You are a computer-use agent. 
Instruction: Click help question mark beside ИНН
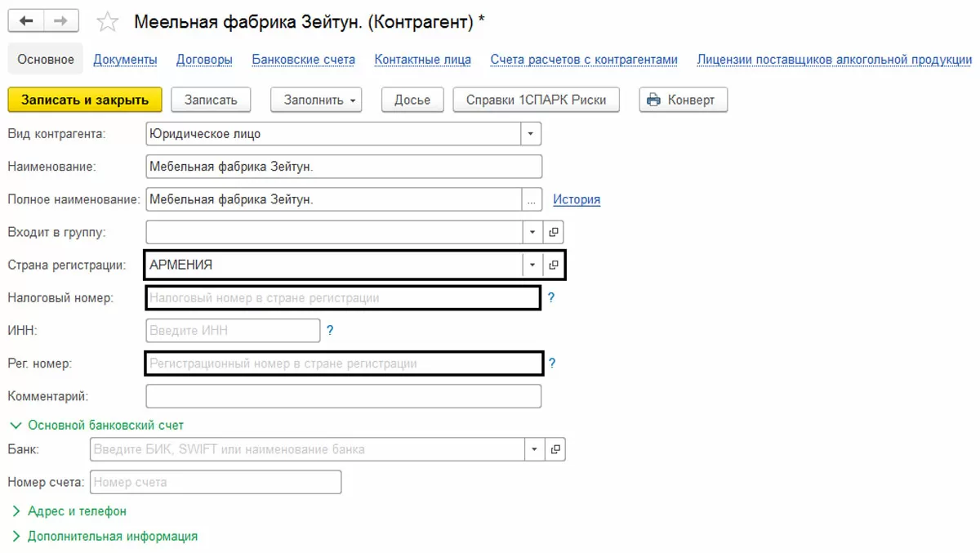330,331
